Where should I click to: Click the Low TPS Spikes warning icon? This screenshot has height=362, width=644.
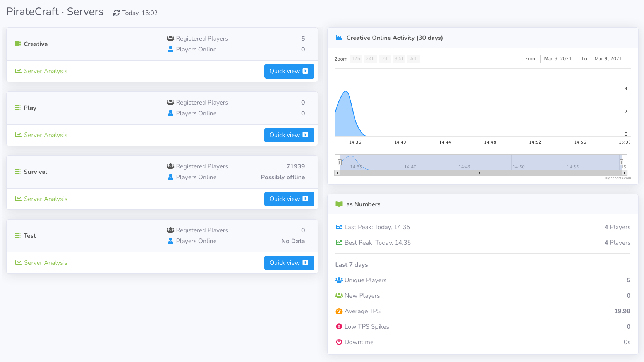click(339, 327)
